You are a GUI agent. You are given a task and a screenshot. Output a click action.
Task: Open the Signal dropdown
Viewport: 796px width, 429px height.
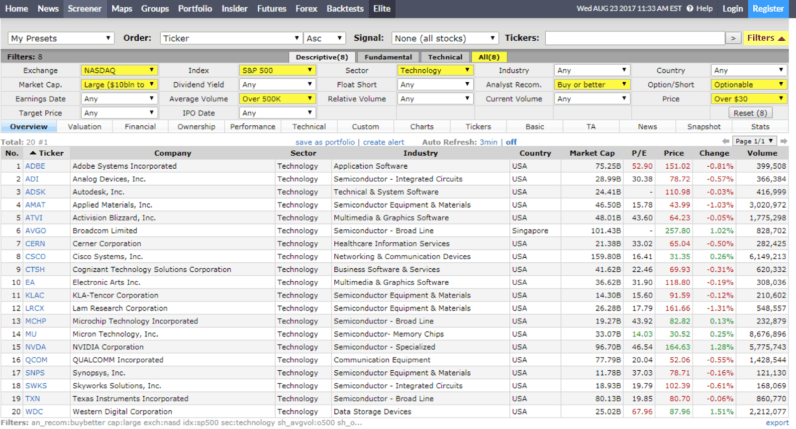(444, 38)
